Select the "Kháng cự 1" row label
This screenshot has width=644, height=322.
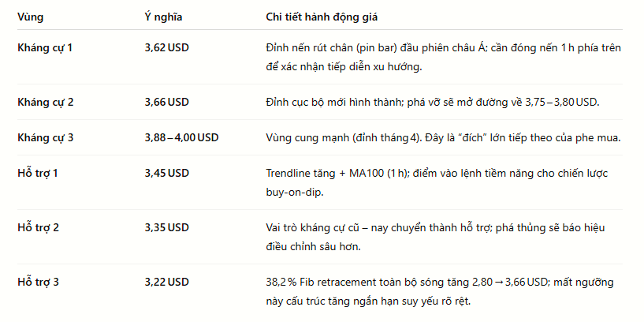[45, 47]
